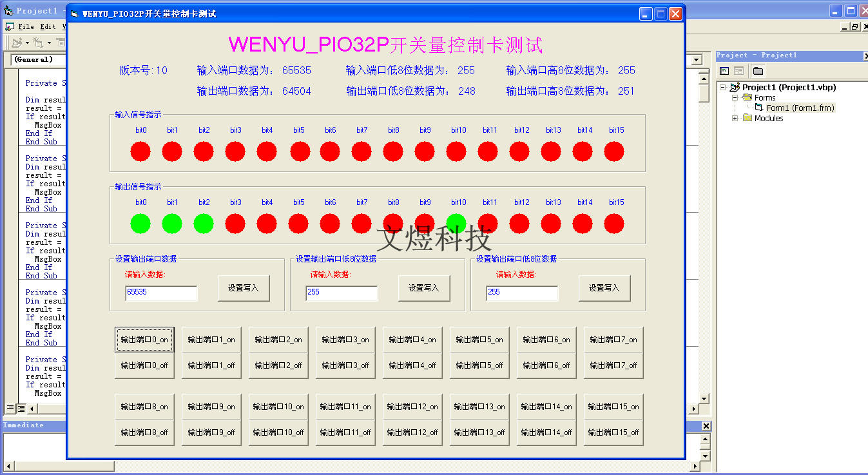
Task: Click the code window icon beside File menu
Action: (x=9, y=27)
